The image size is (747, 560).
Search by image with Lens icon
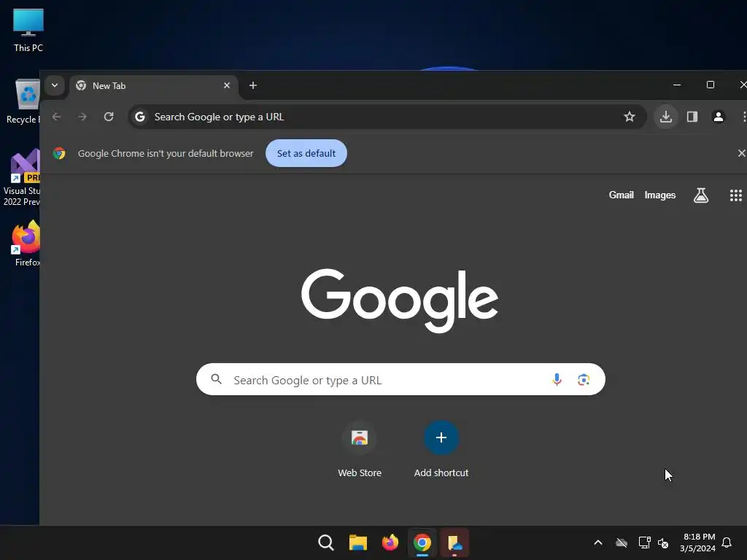click(584, 379)
